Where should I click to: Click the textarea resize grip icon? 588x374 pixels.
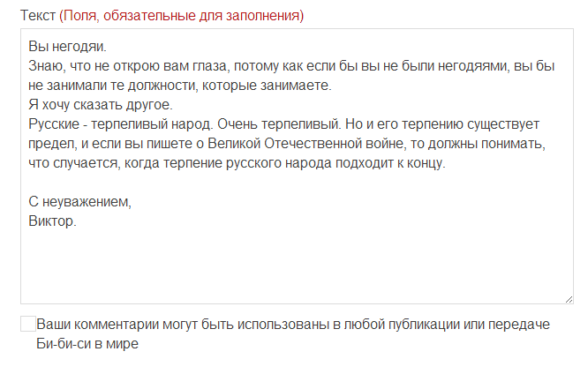(569, 299)
